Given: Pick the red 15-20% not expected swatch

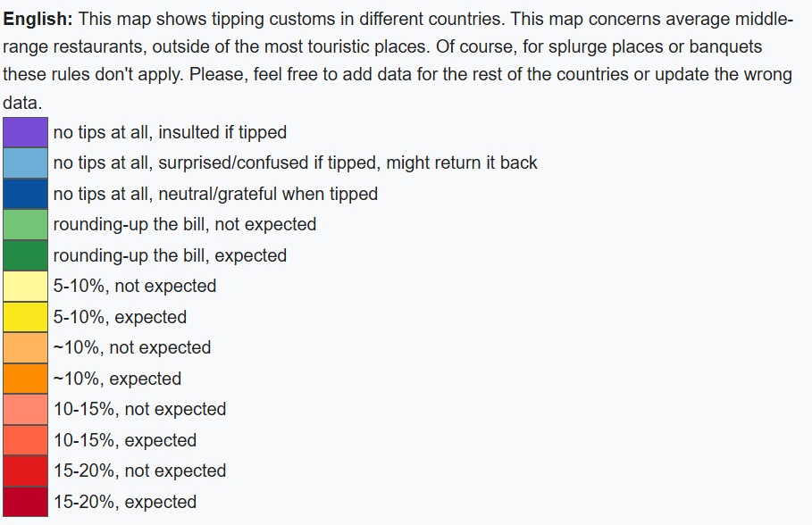Looking at the screenshot, I should [x=25, y=471].
